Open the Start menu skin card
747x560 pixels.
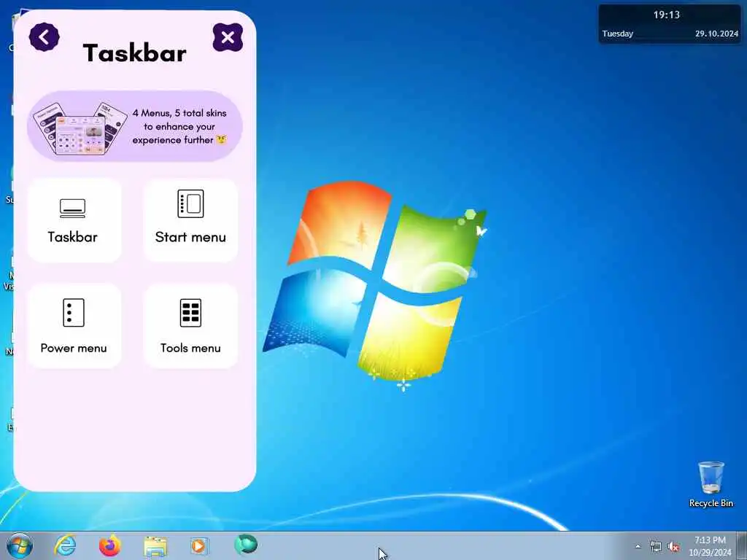pyautogui.click(x=190, y=220)
